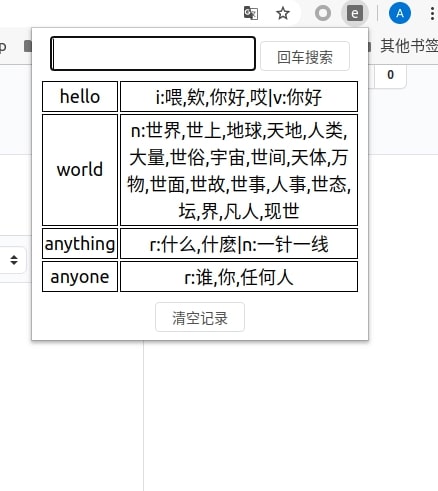
Task: Click the 回车搜索 search button
Action: (305, 56)
